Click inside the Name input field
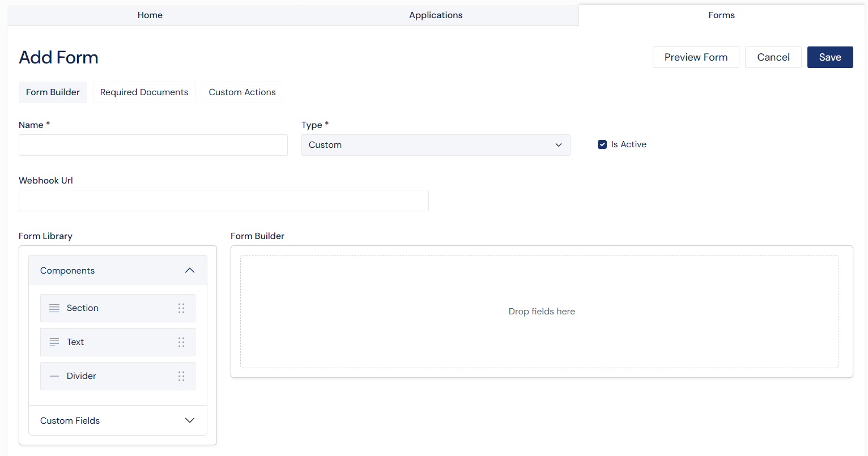 point(152,145)
